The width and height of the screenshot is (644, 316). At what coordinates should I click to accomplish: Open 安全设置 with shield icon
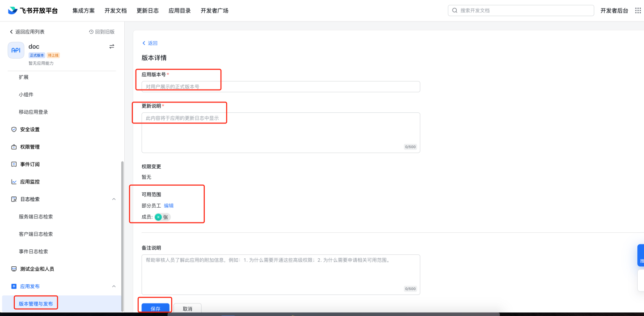point(30,129)
